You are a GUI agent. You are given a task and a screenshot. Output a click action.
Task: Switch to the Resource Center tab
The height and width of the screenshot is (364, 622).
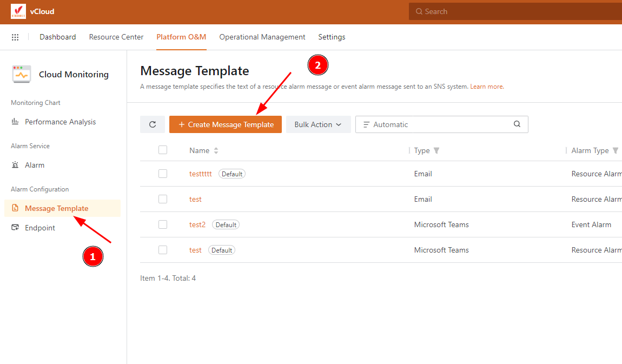coord(116,37)
